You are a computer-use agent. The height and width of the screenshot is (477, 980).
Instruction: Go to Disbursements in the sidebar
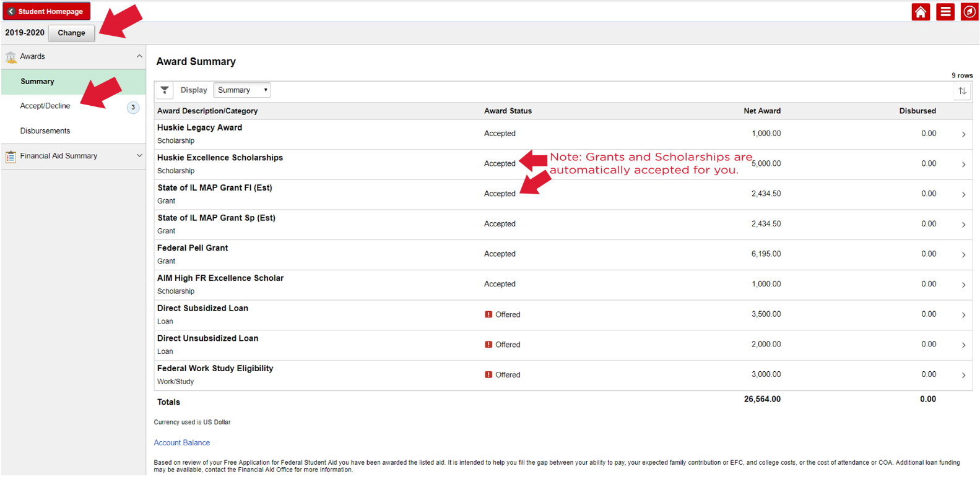45,131
